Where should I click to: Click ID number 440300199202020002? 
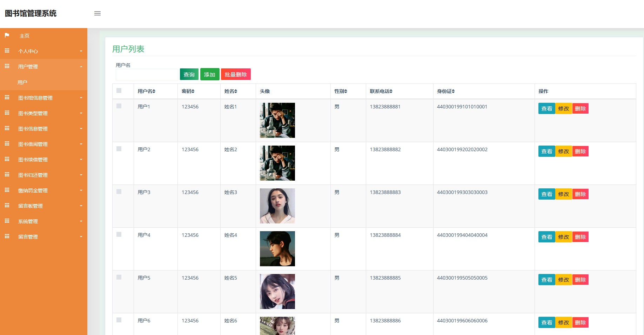click(462, 149)
